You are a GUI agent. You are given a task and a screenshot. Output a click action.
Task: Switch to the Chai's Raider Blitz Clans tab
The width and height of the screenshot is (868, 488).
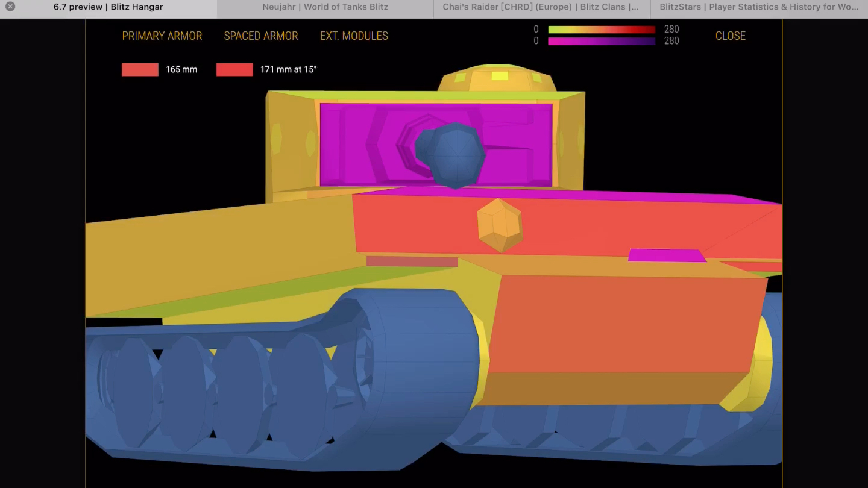point(542,8)
